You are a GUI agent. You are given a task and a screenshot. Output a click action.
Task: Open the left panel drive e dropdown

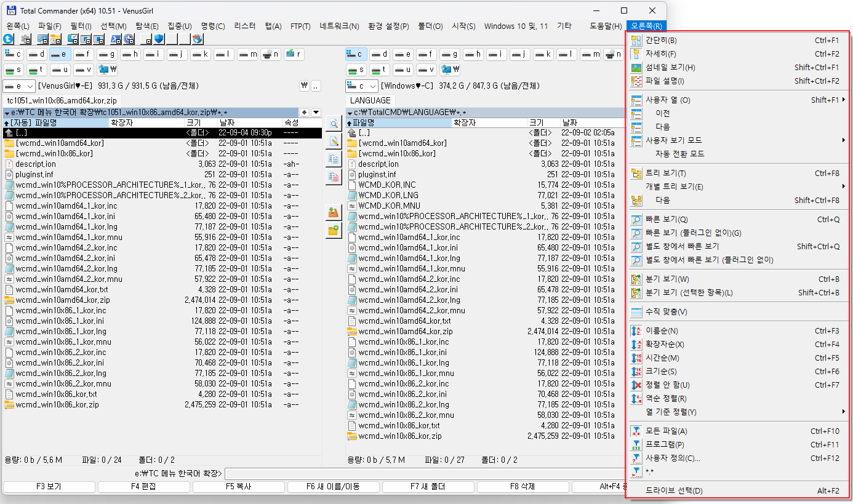[x=18, y=86]
